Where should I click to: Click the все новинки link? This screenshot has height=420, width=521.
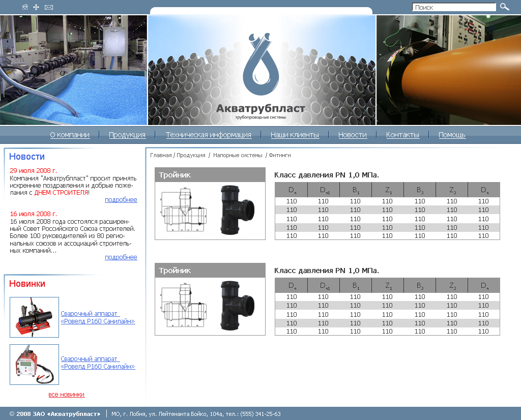(67, 395)
